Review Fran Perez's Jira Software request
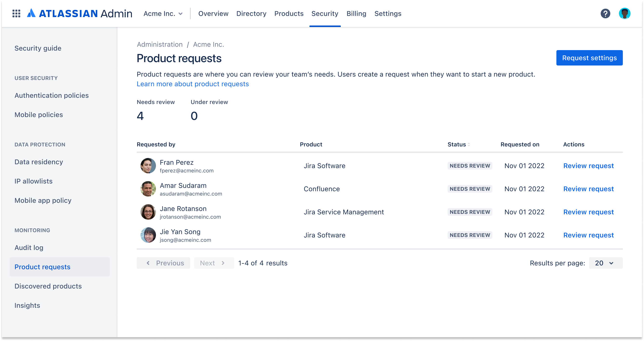Viewport: 644px width, 341px height. click(588, 166)
